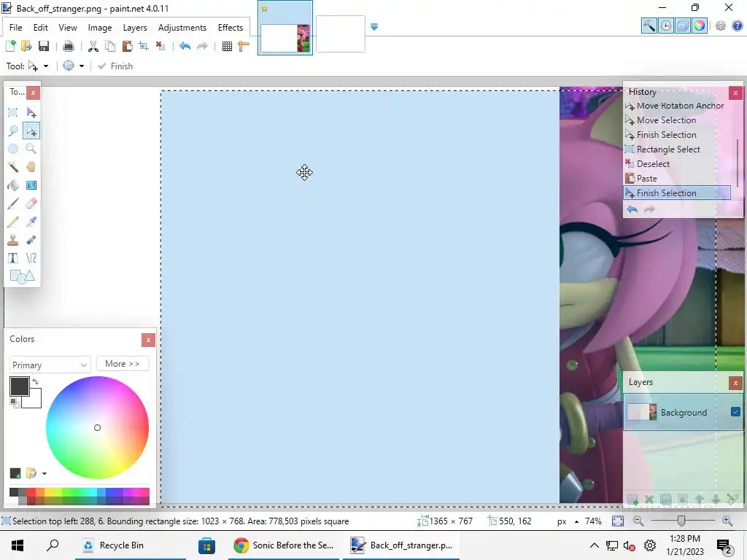Select the Zoom tool in Tools panel

[31, 149]
